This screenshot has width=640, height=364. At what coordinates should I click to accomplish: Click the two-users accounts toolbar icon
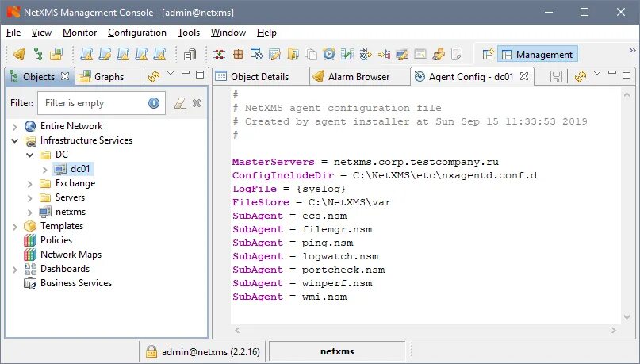click(439, 54)
